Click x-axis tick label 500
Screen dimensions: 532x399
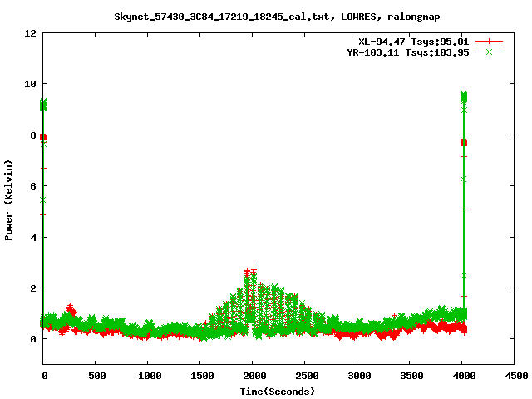click(x=97, y=376)
